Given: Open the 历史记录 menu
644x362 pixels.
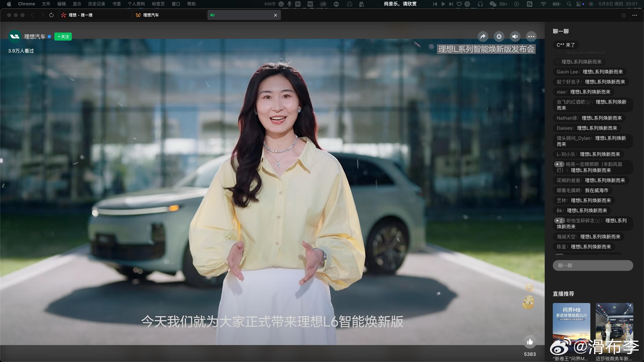Looking at the screenshot, I should coord(96,4).
